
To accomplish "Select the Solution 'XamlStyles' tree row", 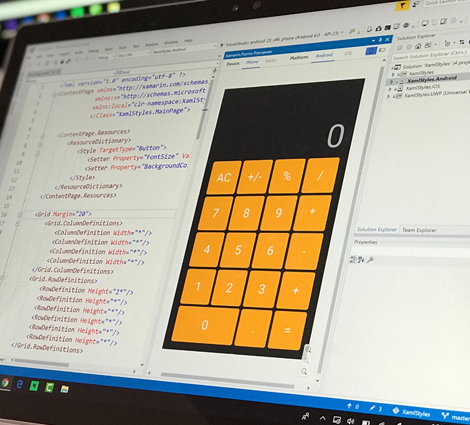I will coord(432,65).
